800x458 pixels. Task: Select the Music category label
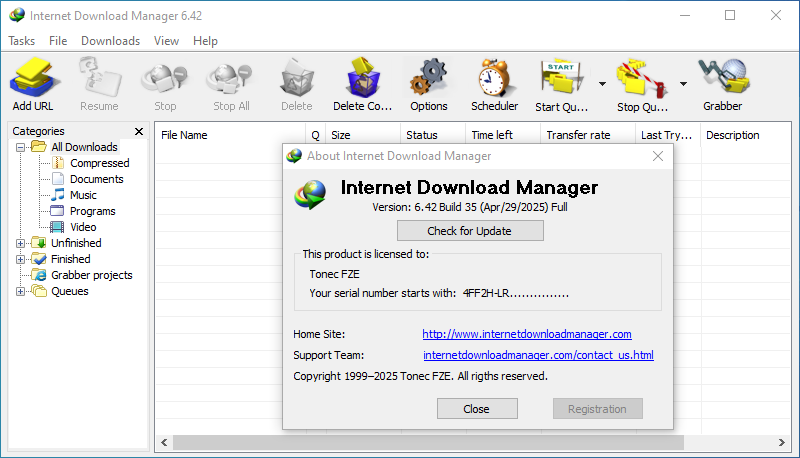pos(83,195)
